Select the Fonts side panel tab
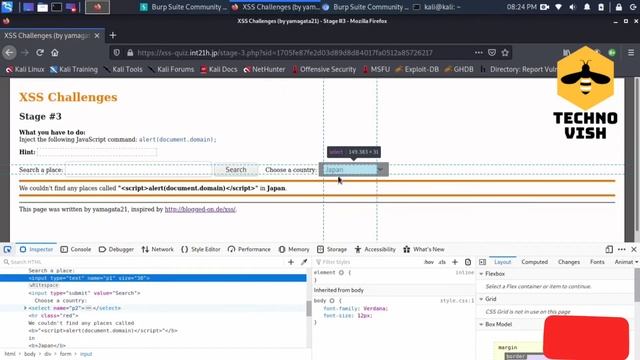640x360 pixels. (x=597, y=262)
